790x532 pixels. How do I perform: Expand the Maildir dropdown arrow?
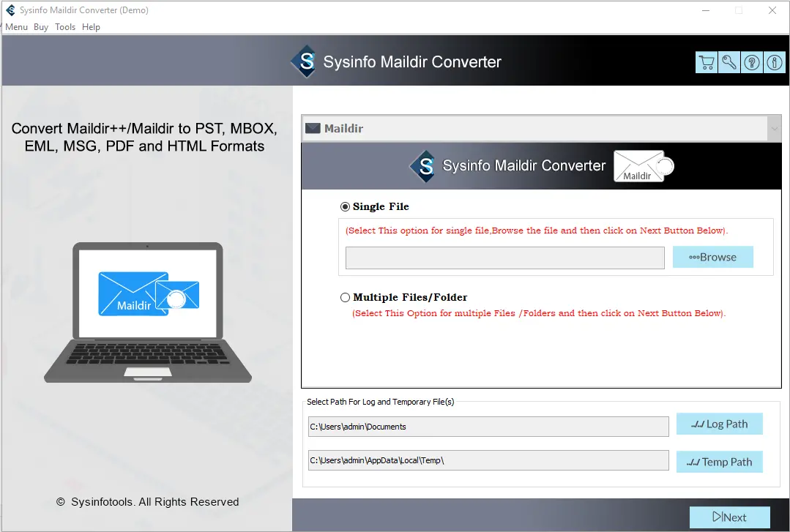point(774,129)
